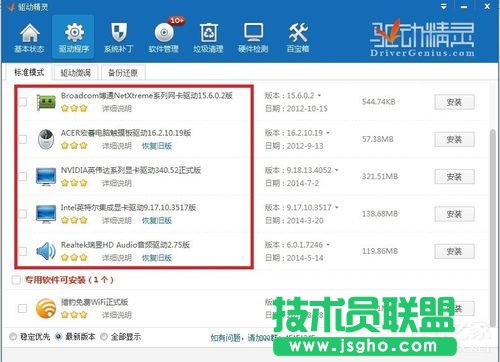Click the Intel integrated graphics monitor icon
The width and height of the screenshot is (500, 362).
(x=46, y=214)
